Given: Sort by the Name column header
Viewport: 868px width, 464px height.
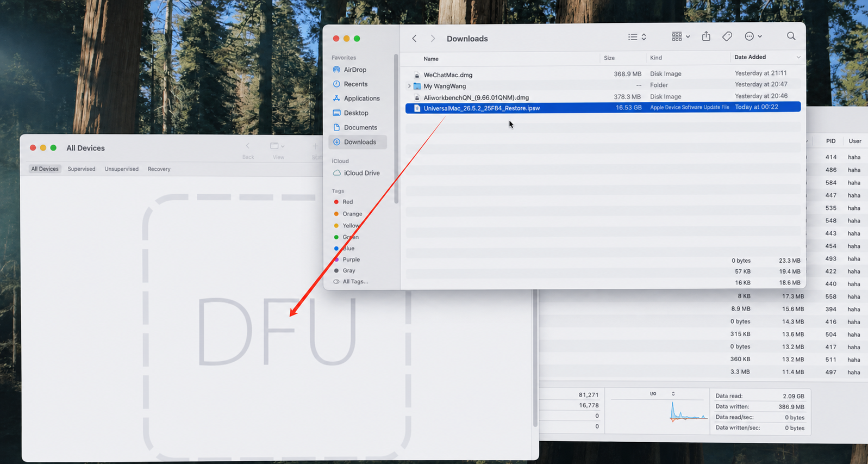Looking at the screenshot, I should 431,59.
